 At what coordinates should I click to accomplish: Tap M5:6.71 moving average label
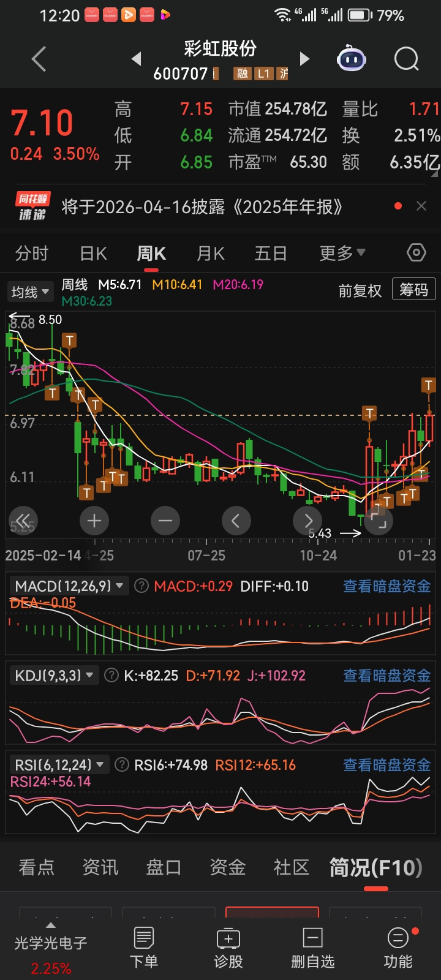pos(120,285)
